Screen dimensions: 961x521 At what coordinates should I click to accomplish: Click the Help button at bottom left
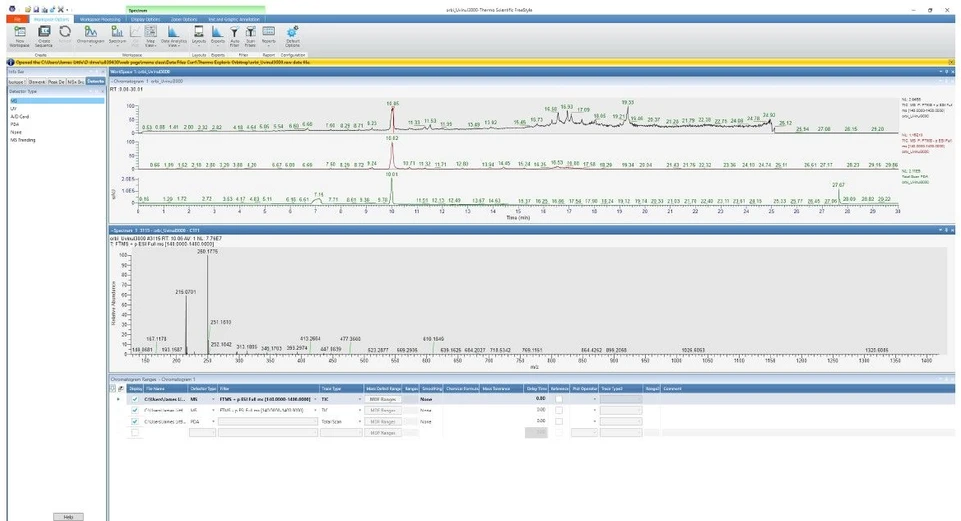tap(67, 516)
